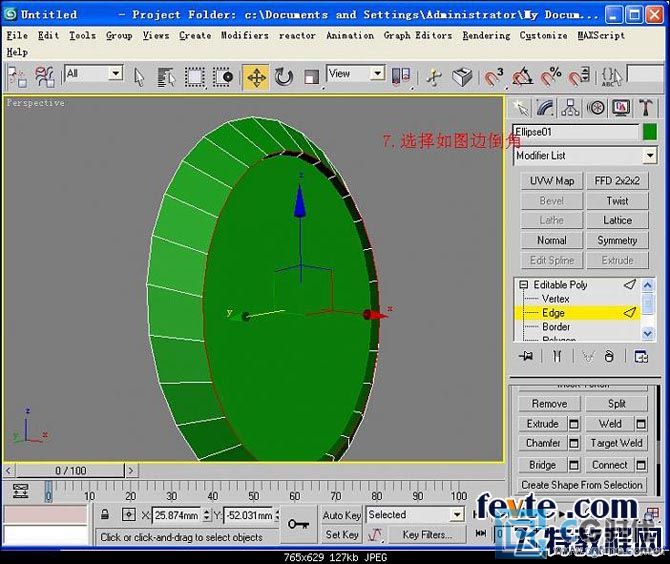
Task: Apply the Normal modifier
Action: pyautogui.click(x=552, y=240)
